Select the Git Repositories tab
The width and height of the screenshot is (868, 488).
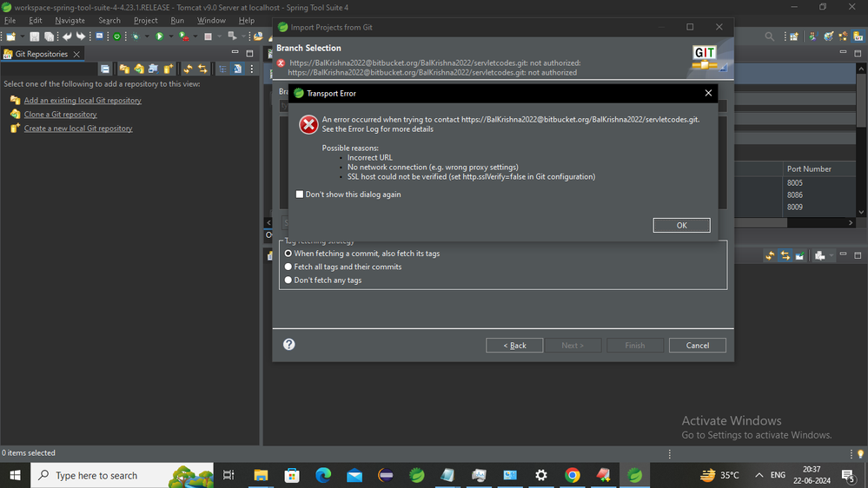[x=42, y=54]
